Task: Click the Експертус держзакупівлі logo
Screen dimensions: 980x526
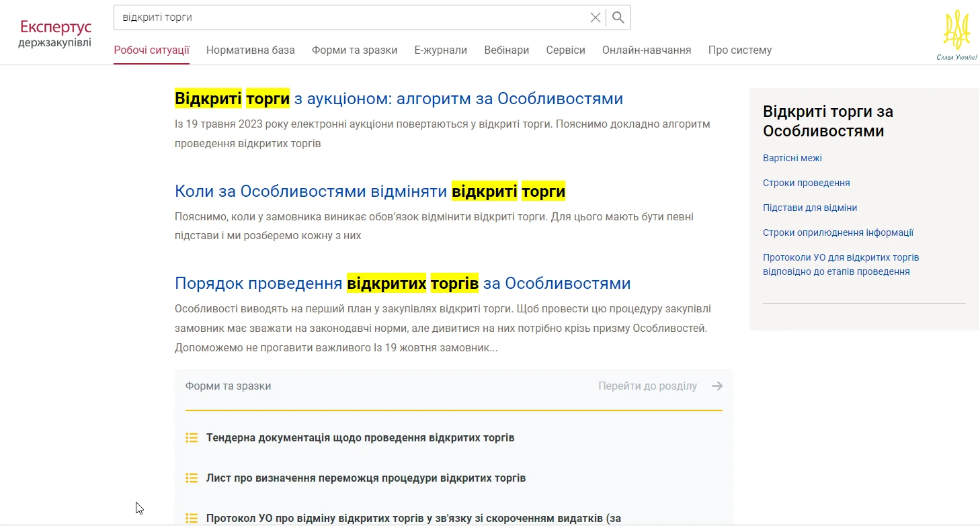Action: point(54,32)
